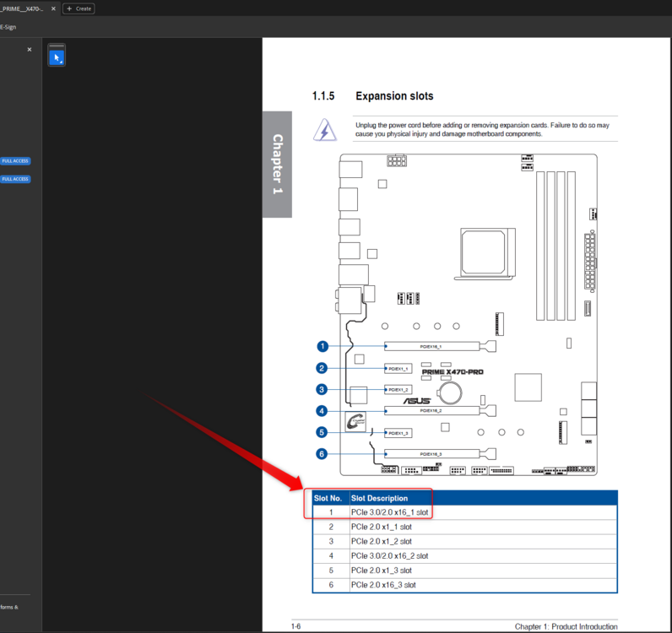Click callout number 4 on diagram
The width and height of the screenshot is (672, 633).
click(x=322, y=411)
